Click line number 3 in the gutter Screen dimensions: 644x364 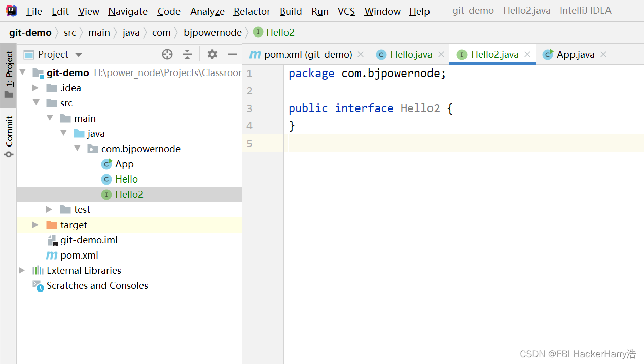point(249,108)
